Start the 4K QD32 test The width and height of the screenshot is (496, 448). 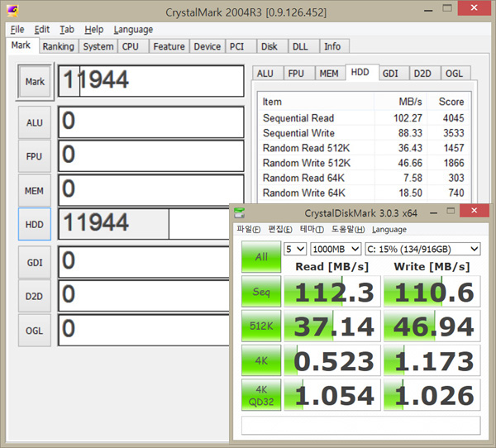click(x=261, y=395)
